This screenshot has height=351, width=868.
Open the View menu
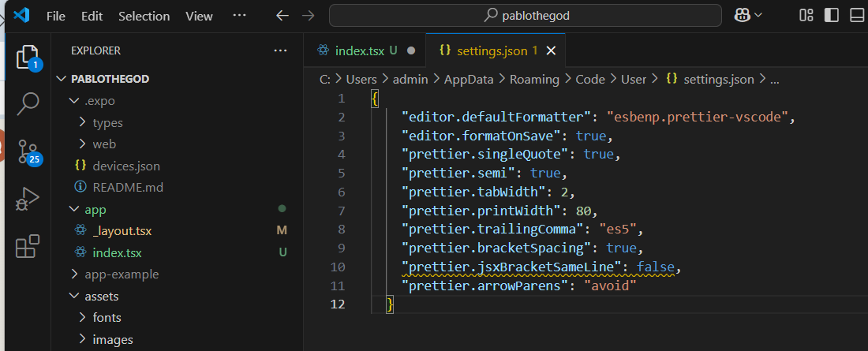tap(200, 16)
